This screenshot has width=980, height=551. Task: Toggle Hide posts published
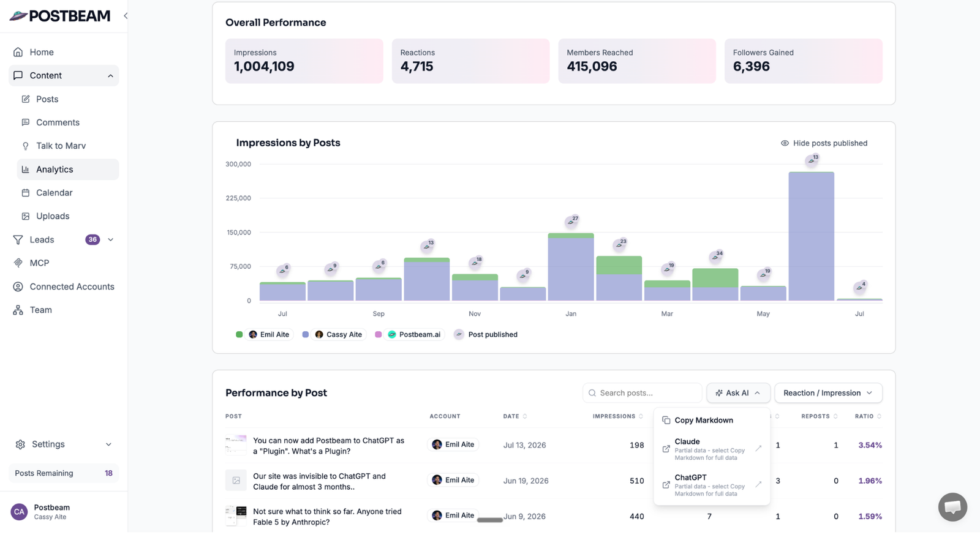point(824,143)
